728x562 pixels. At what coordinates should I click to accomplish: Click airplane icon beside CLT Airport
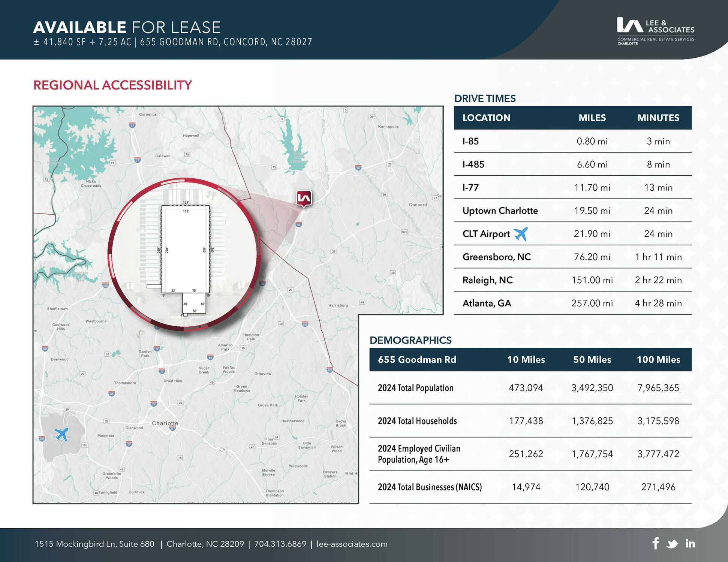point(520,234)
